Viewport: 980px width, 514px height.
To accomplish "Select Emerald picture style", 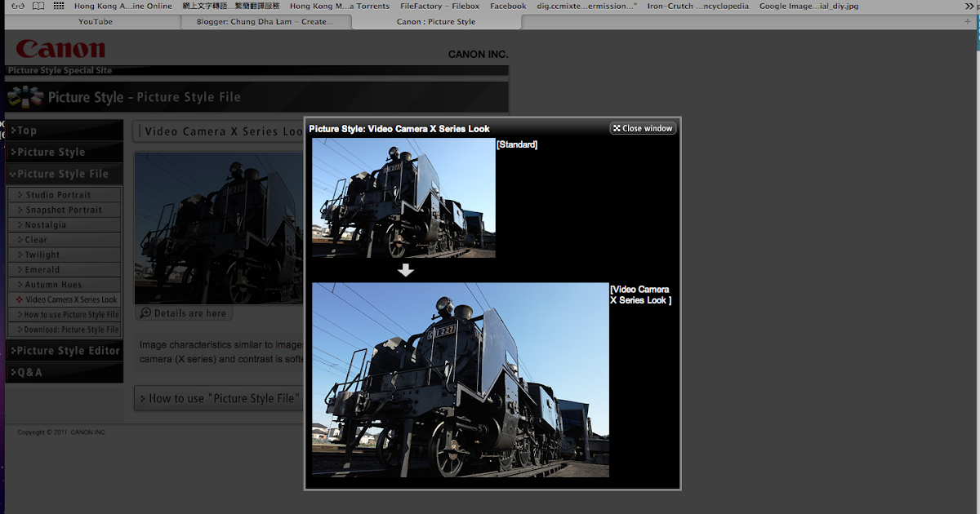I will pyautogui.click(x=65, y=270).
